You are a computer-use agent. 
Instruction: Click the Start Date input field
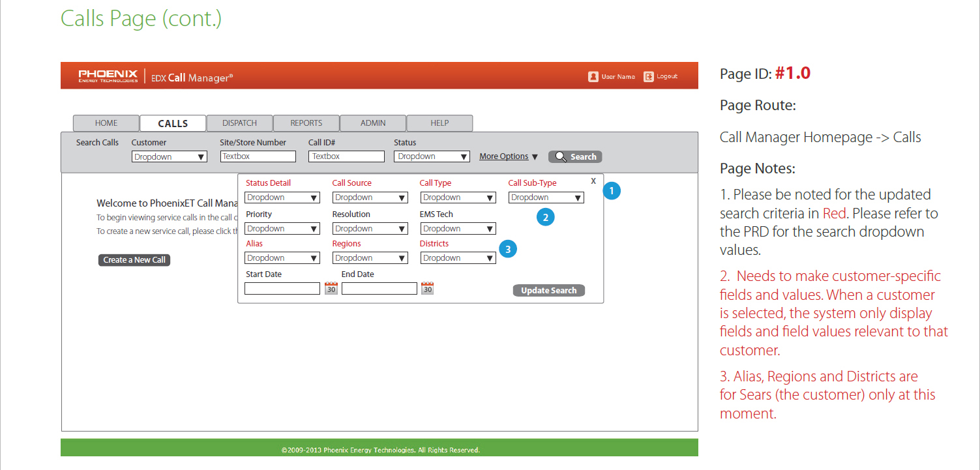pos(282,288)
